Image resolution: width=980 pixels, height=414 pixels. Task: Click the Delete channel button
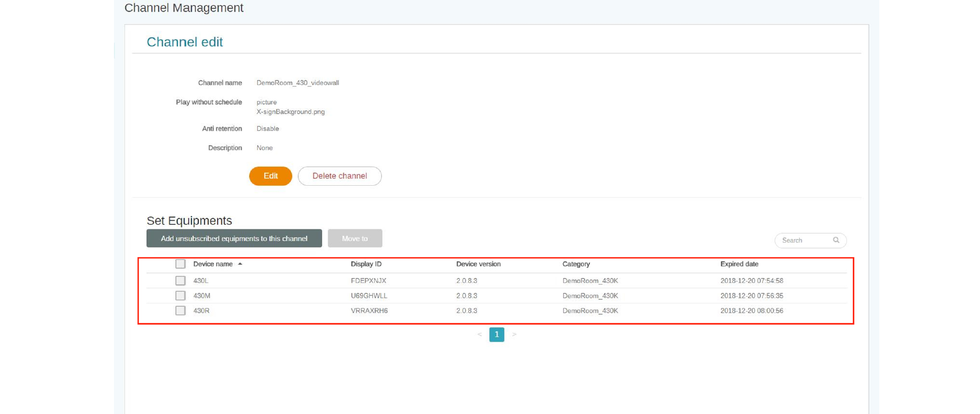coord(339,176)
